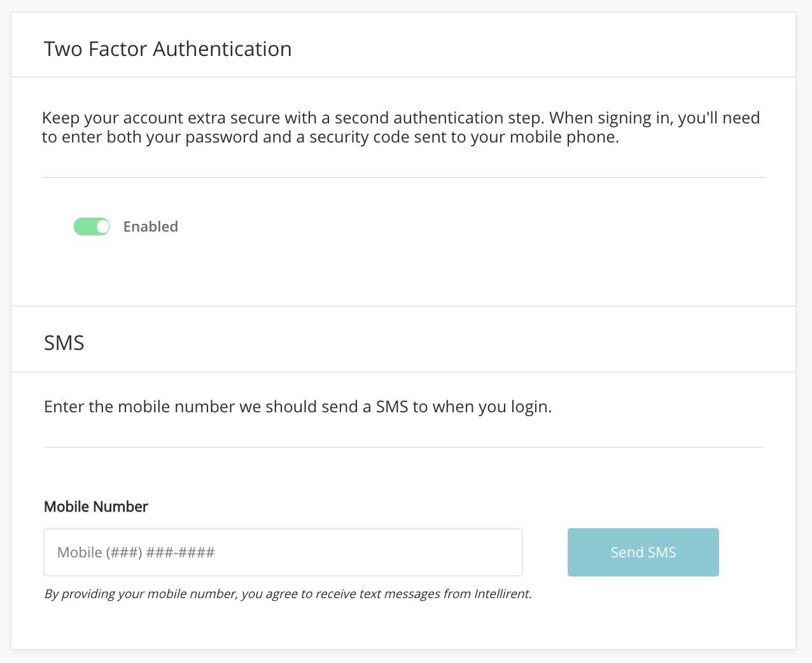The height and width of the screenshot is (663, 812).
Task: Click the mobile number placeholder text
Action: (136, 552)
